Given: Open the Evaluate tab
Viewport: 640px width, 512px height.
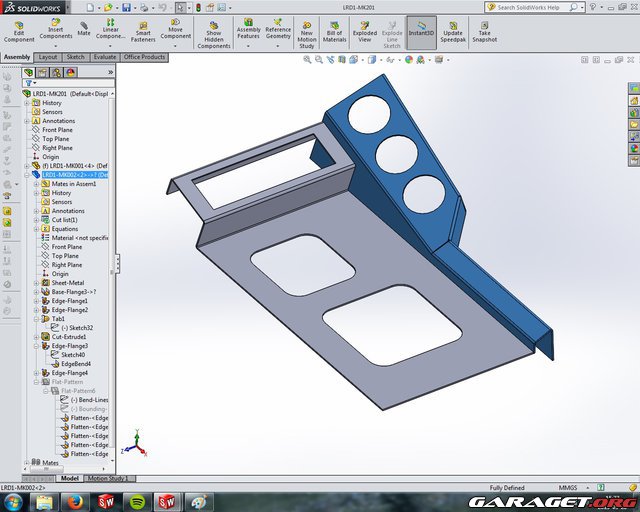Looking at the screenshot, I should coord(104,57).
